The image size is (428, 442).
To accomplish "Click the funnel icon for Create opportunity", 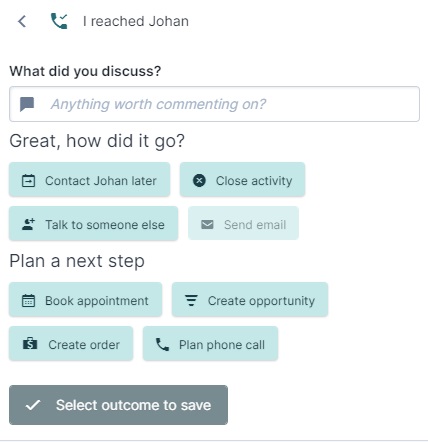I will (x=191, y=300).
